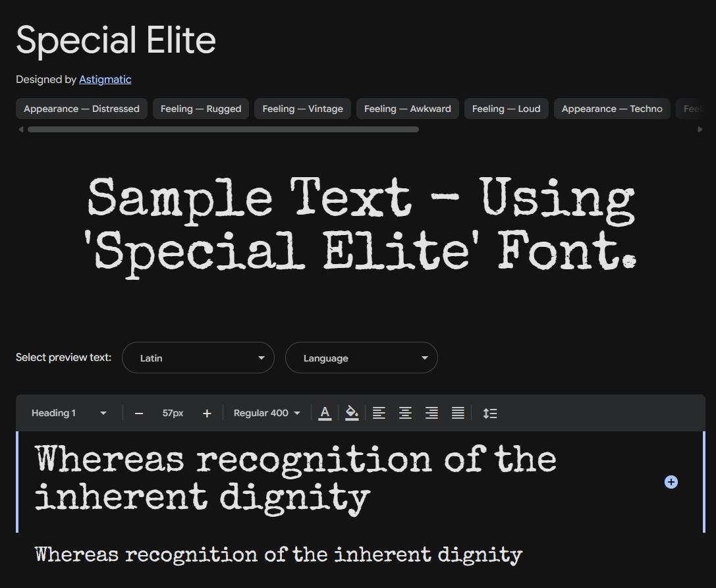
Task: Click the smaller 'Whereas recognition' preview line
Action: tap(279, 555)
